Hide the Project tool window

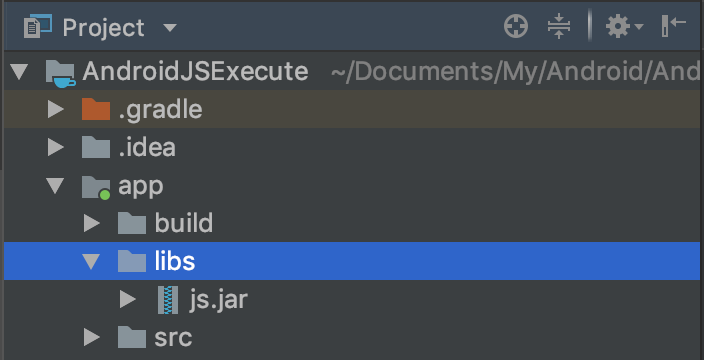click(673, 26)
